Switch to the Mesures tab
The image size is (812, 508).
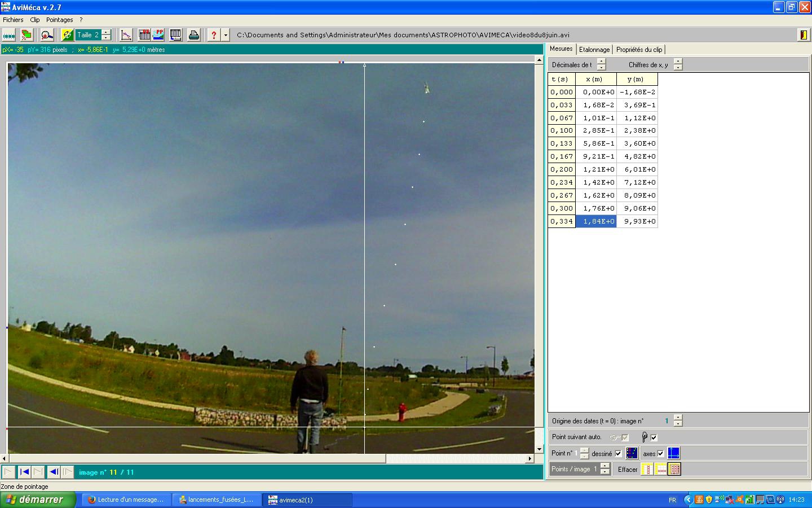click(561, 49)
